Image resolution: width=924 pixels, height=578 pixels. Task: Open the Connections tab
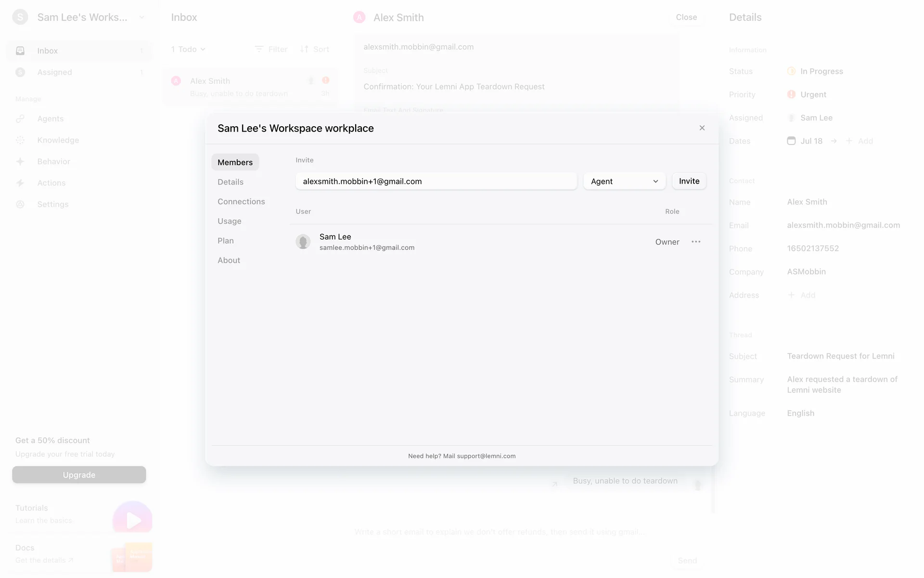point(241,201)
